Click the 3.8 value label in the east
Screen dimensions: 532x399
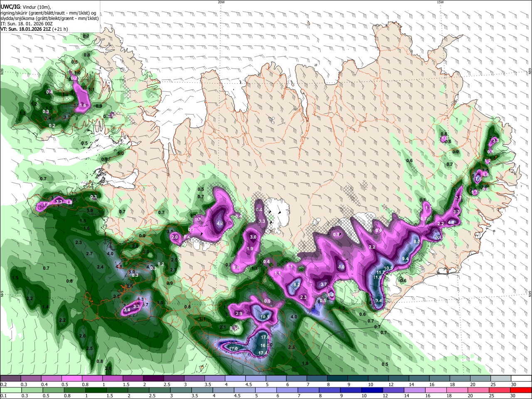pyautogui.click(x=495, y=141)
